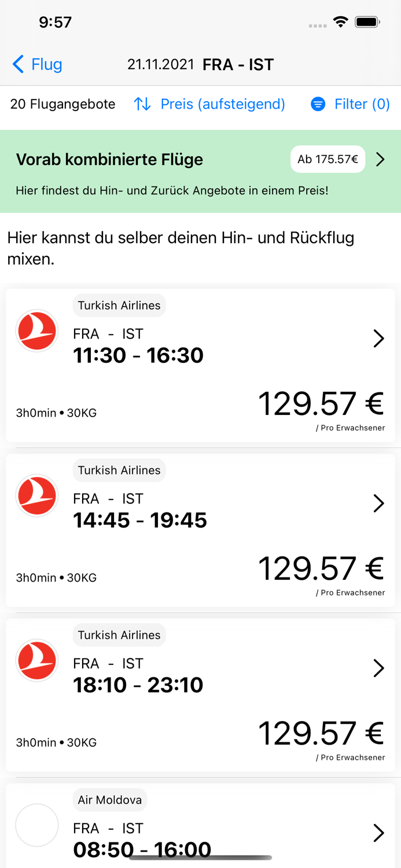Open the 18:10 flight details chevron
This screenshot has height=868, width=401.
click(378, 668)
